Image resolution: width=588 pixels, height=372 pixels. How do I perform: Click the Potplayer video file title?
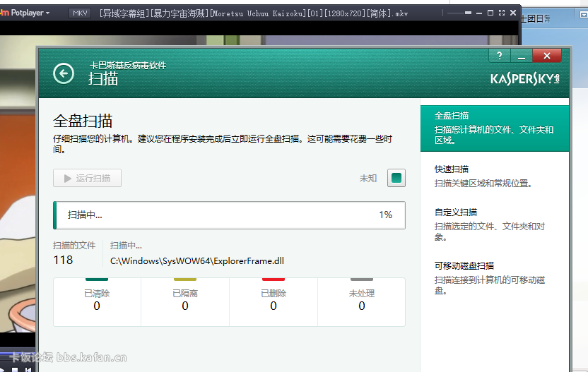click(x=254, y=14)
